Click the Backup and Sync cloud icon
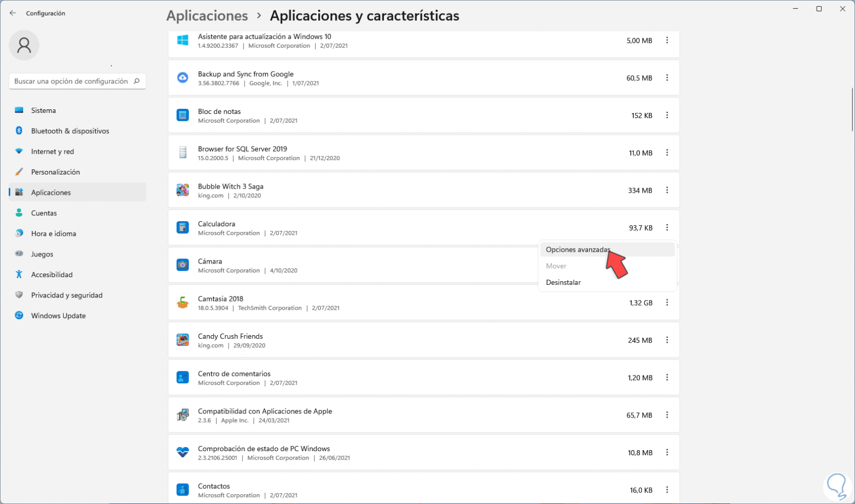This screenshot has height=504, width=855. point(182,78)
